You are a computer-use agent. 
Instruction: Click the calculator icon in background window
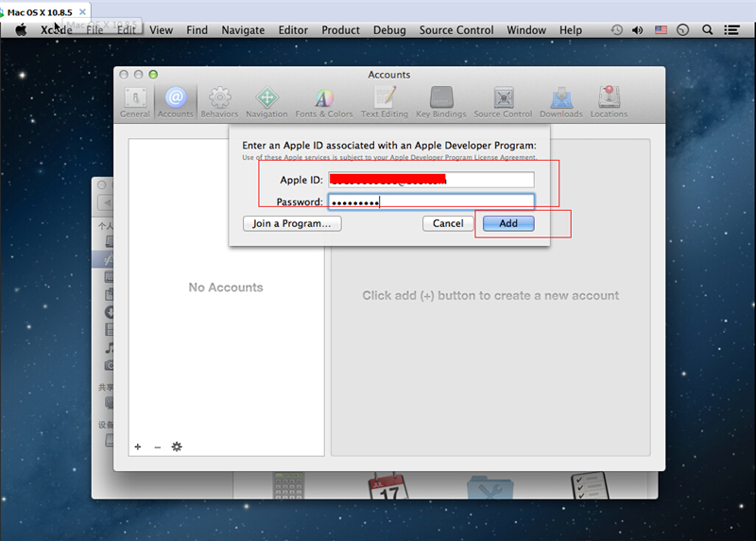[x=289, y=486]
